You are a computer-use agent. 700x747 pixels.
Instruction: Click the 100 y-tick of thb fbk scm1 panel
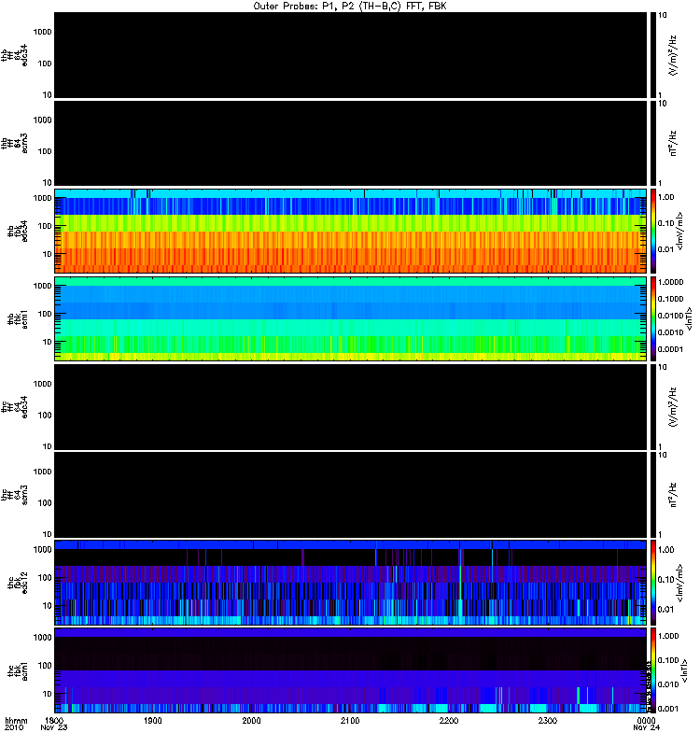45,314
